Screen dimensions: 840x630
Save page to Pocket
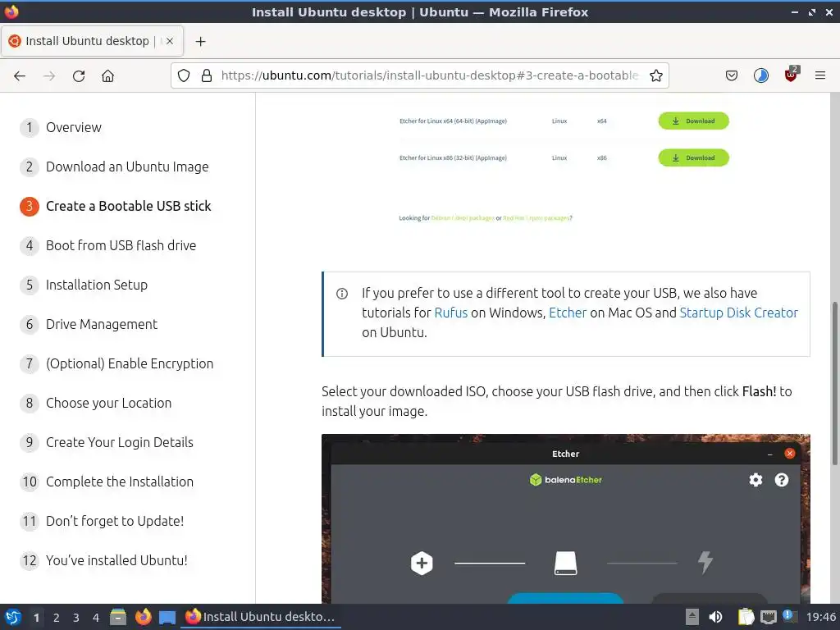point(731,75)
